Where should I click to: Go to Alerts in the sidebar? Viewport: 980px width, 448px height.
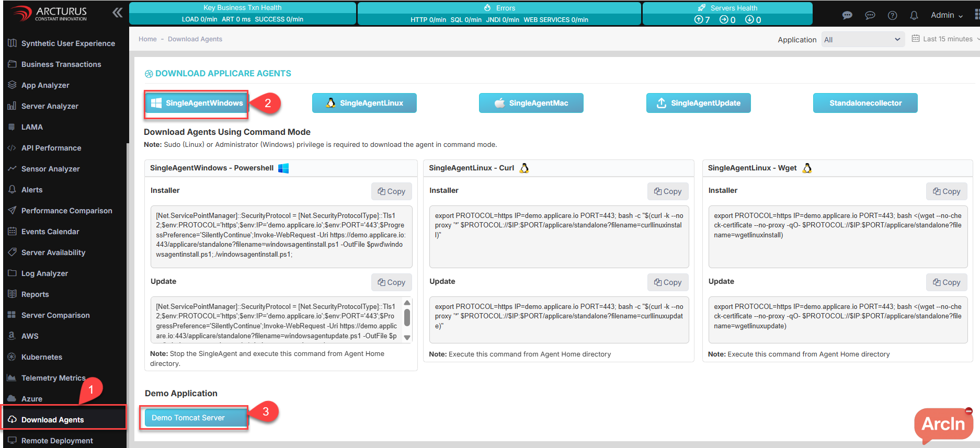[32, 190]
